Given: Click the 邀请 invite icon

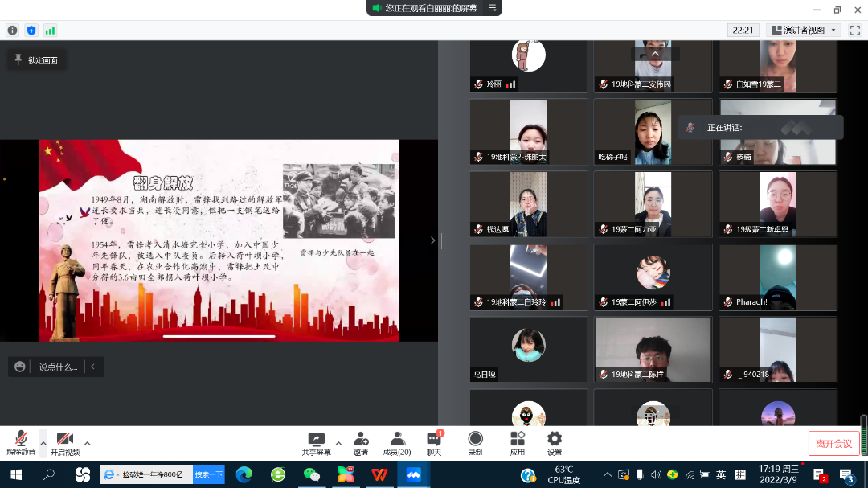Looking at the screenshot, I should pyautogui.click(x=360, y=442).
